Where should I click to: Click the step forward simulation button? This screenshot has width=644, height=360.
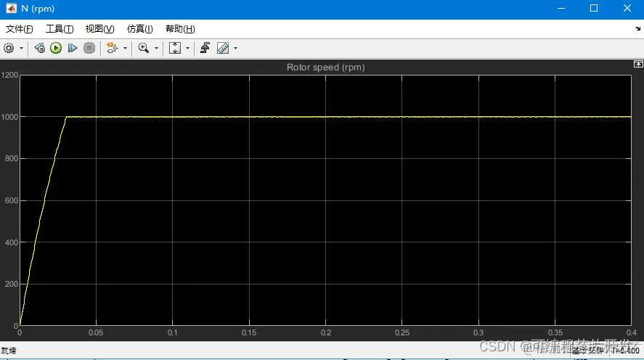[x=73, y=48]
